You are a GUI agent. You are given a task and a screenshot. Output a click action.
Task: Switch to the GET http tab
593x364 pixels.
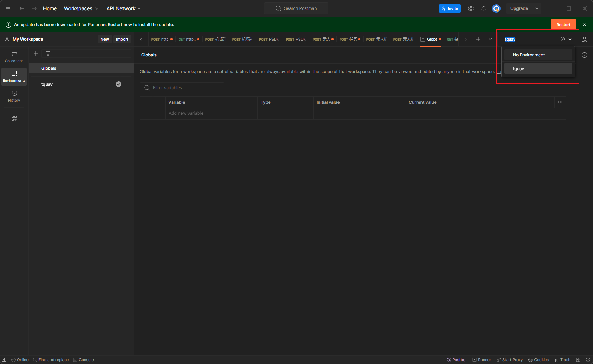[x=189, y=39]
